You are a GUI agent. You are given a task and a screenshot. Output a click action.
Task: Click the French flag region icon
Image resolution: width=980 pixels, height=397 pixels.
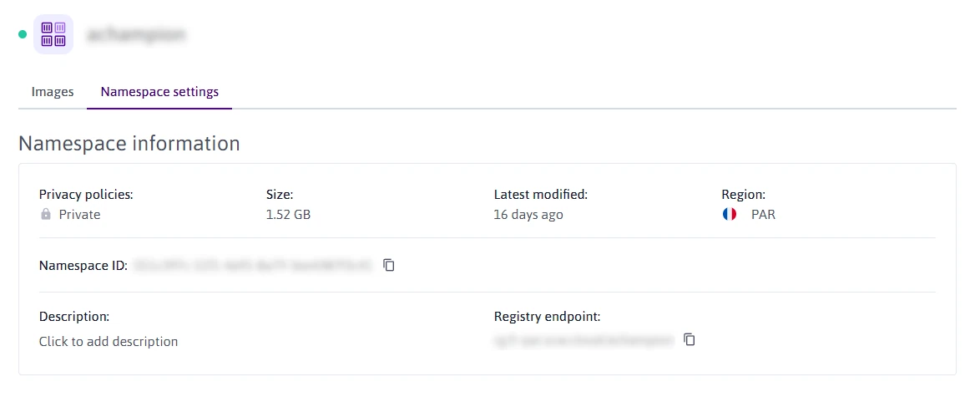click(730, 215)
